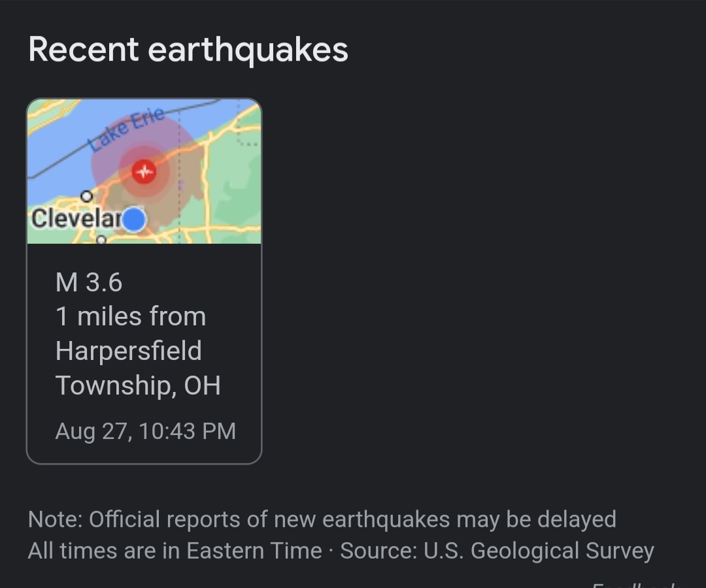Click the 'All times are in Eastern Time' text
This screenshot has height=588, width=706.
point(175,551)
